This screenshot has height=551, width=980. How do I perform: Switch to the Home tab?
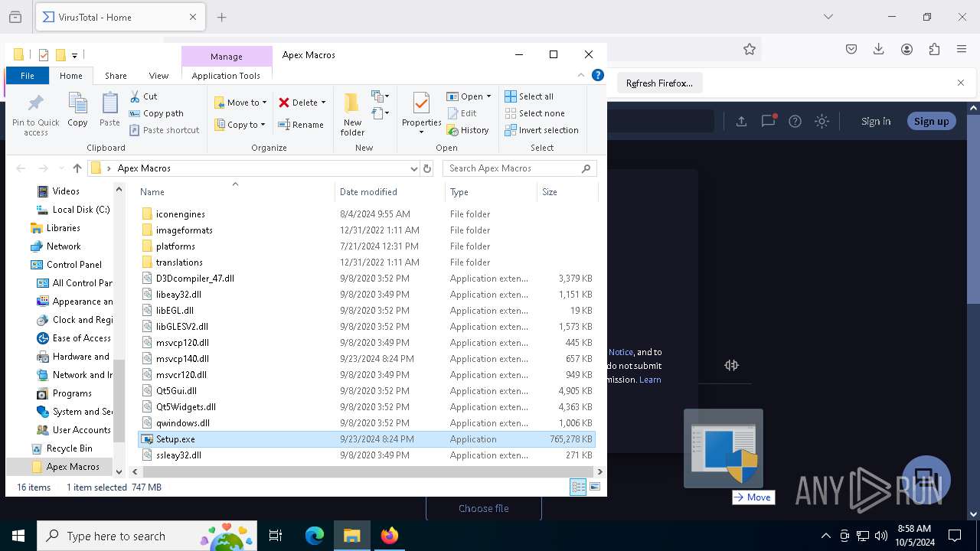pyautogui.click(x=71, y=76)
